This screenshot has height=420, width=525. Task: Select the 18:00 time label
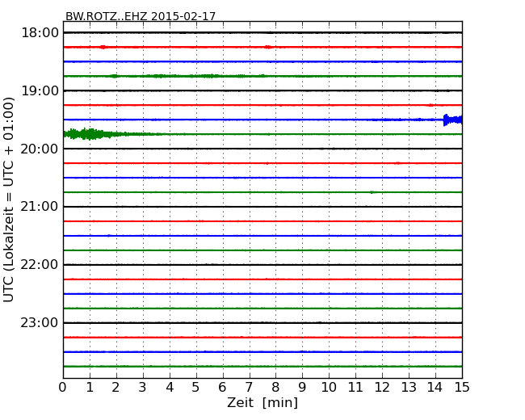[x=40, y=33]
